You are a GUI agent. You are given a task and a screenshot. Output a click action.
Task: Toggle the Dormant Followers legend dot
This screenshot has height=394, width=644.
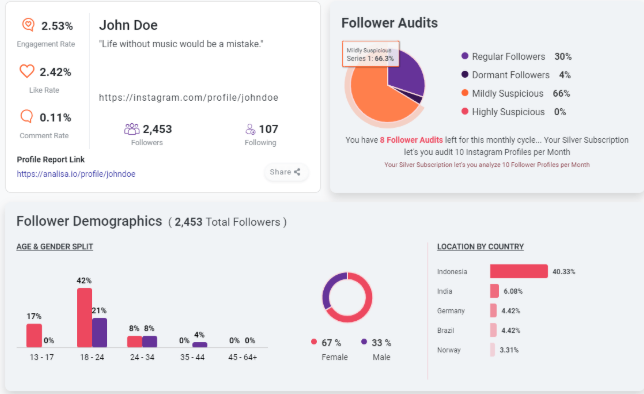pos(465,74)
